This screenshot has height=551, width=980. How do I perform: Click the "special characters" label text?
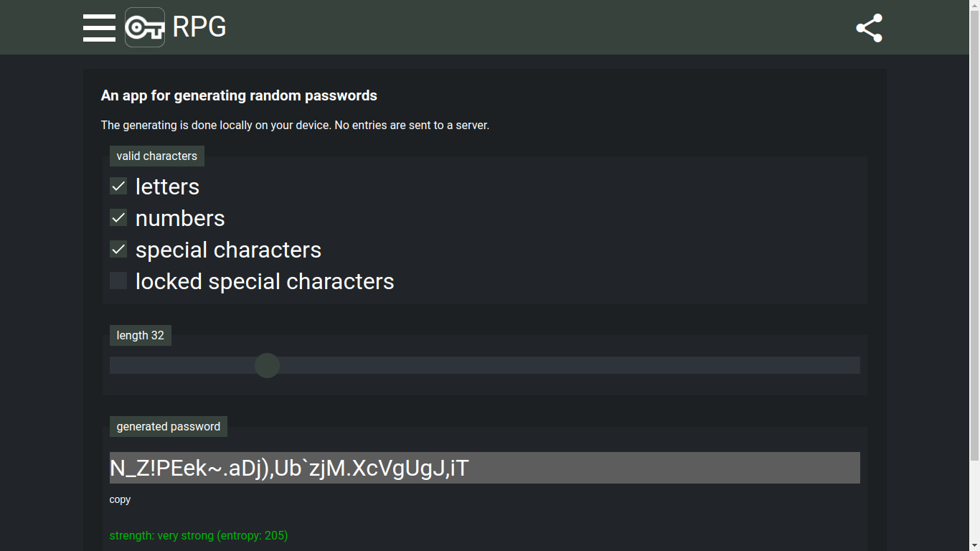point(228,250)
